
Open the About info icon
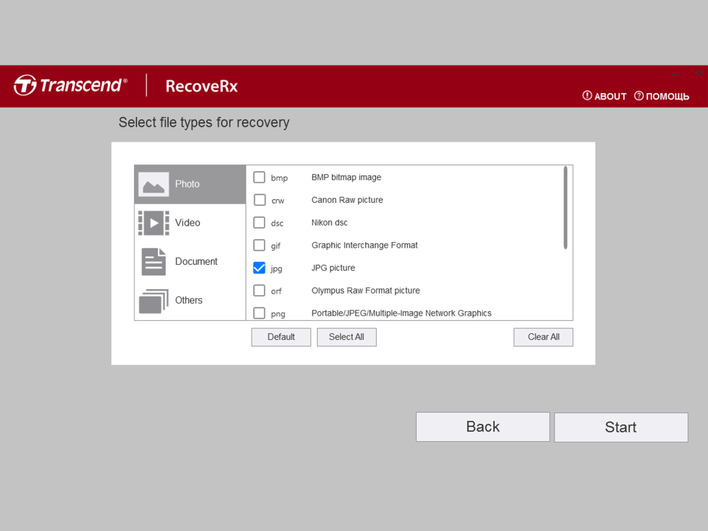point(587,96)
